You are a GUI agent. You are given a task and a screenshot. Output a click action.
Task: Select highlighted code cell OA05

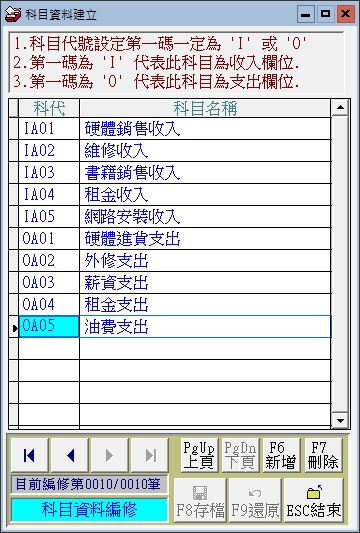(49, 327)
